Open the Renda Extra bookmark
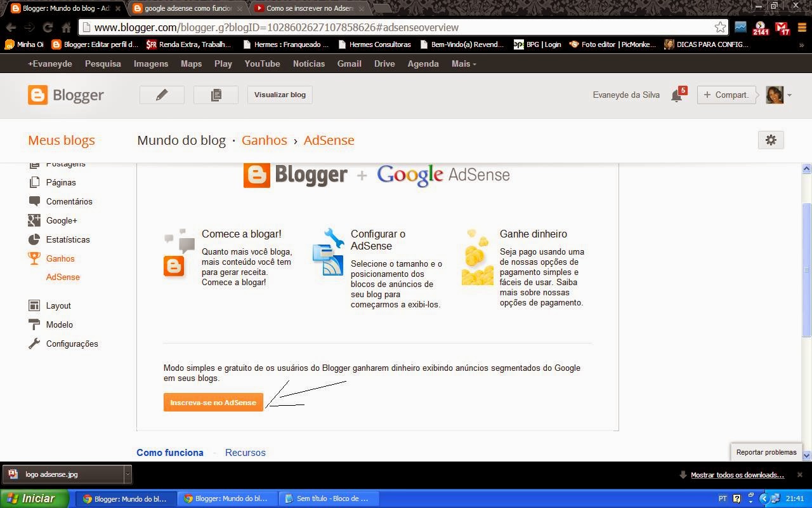Screen dimensions: 812x508 189,44
